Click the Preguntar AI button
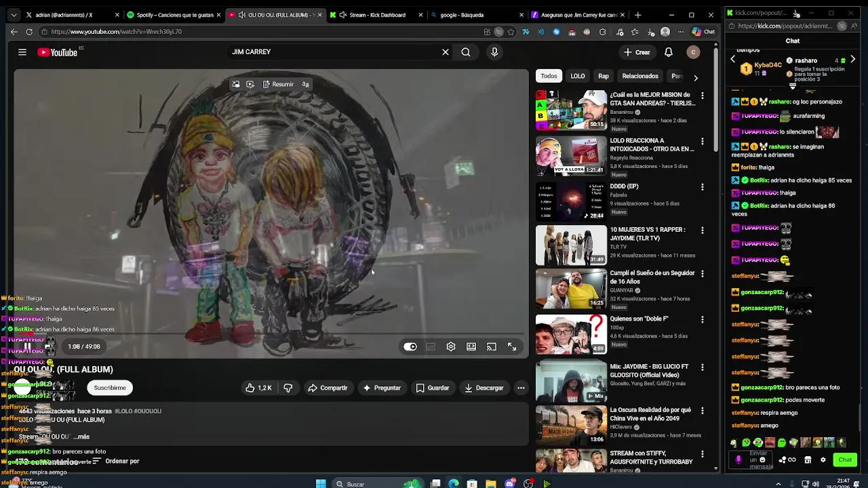This screenshot has width=868, height=488. click(x=382, y=388)
